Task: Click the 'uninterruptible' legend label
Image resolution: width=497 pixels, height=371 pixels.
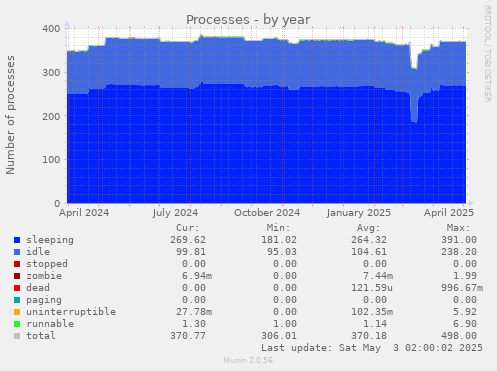Action: (71, 312)
